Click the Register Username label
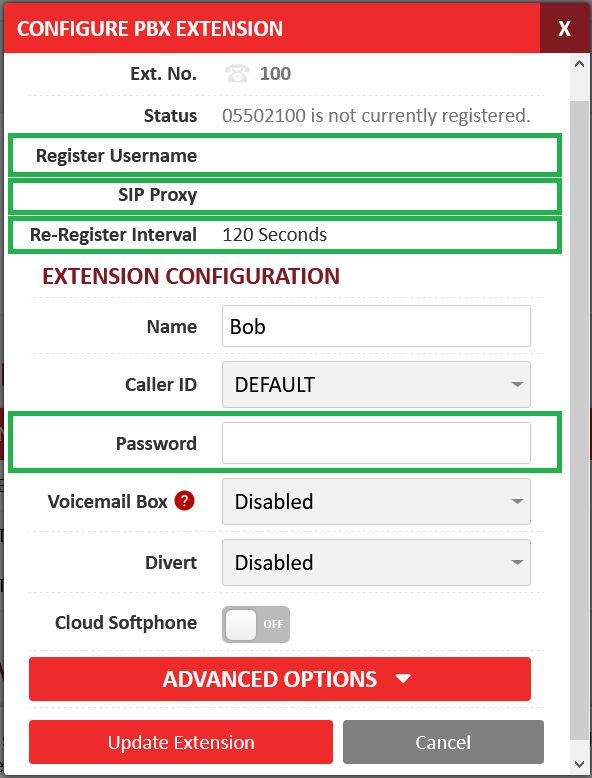This screenshot has width=592, height=778. click(117, 155)
